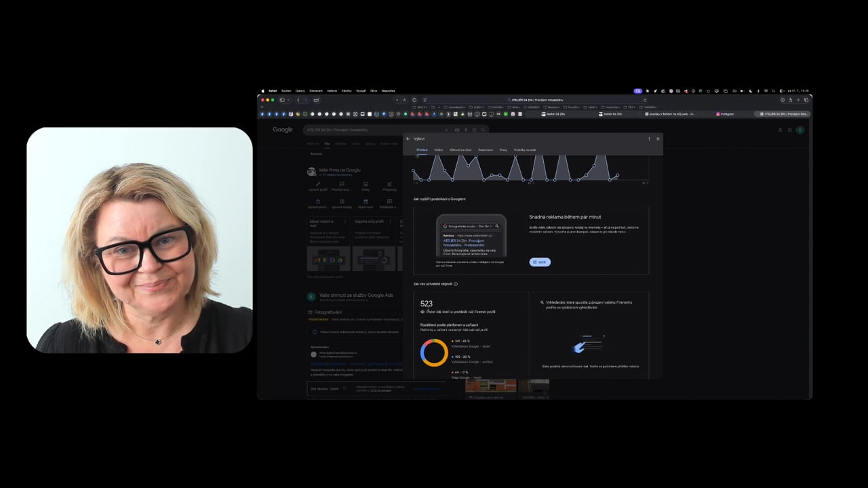Click the Safari menu in menu bar

pos(273,91)
